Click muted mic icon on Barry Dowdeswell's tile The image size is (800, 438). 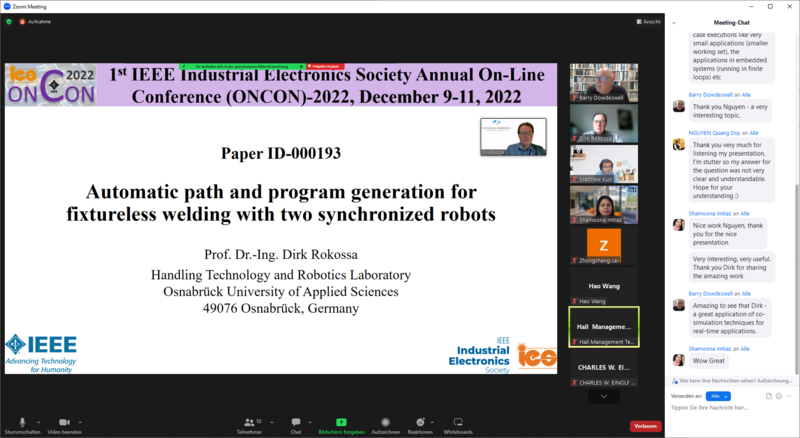[x=574, y=98]
